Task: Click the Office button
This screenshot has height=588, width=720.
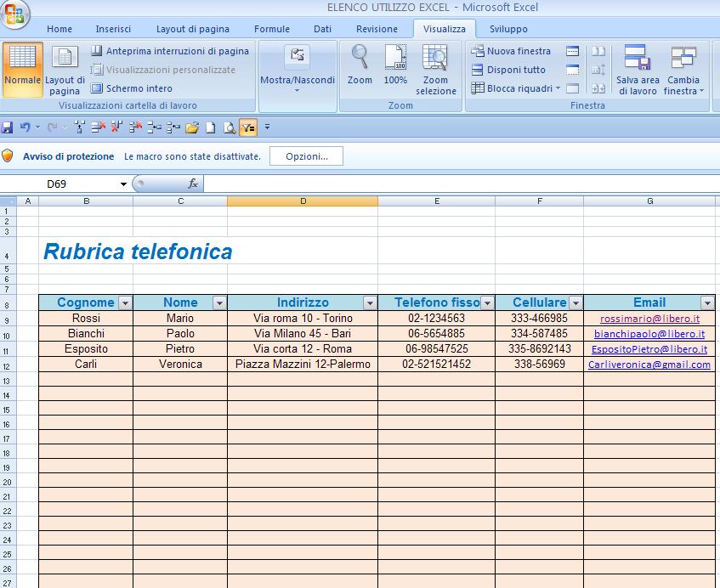Action: 13,13
